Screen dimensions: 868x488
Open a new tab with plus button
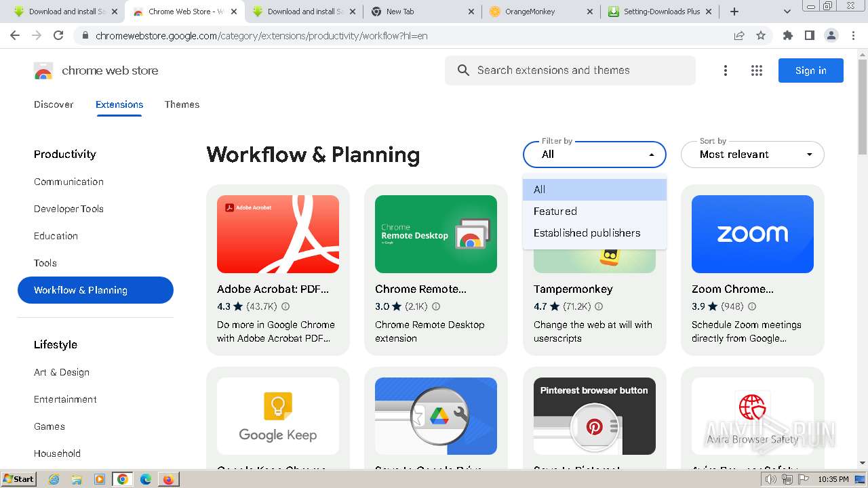(x=734, y=12)
